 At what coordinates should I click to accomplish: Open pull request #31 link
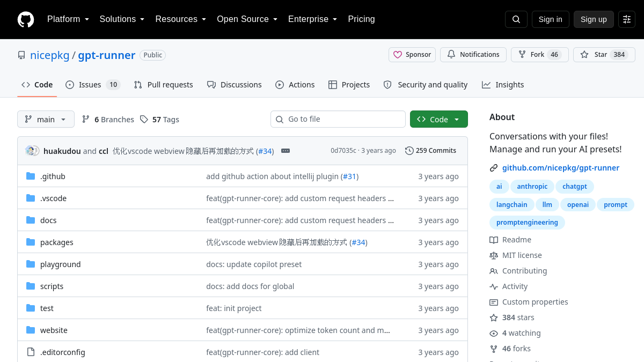[x=350, y=176]
